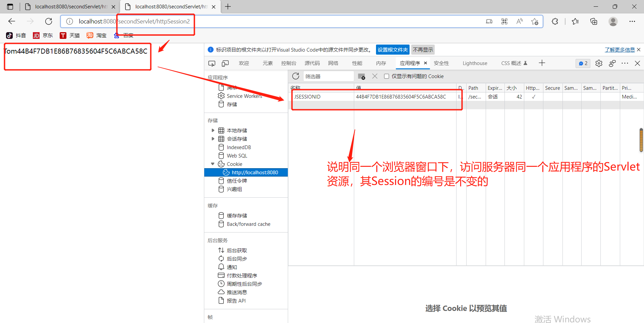Click the browser back arrow
The height and width of the screenshot is (323, 644).
coord(12,21)
